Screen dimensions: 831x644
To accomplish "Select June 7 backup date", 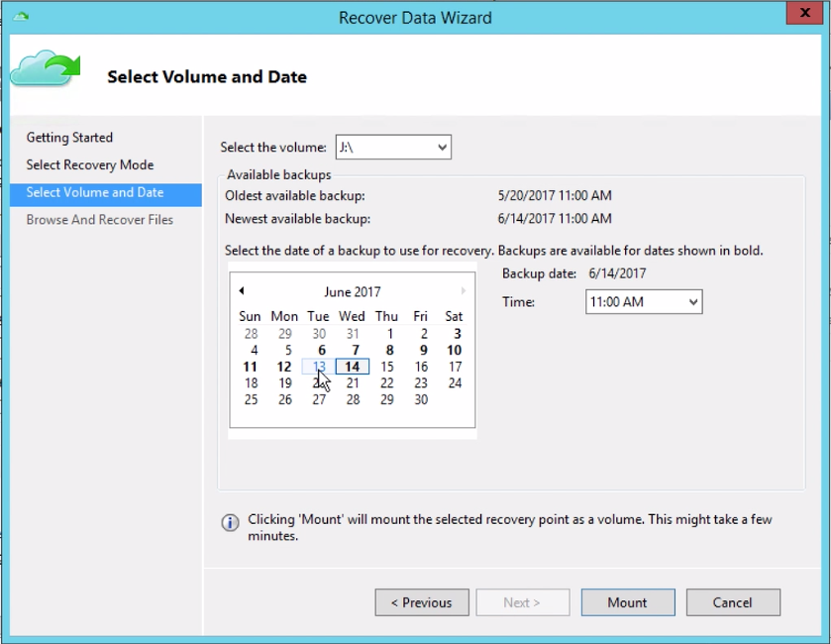I will (356, 351).
